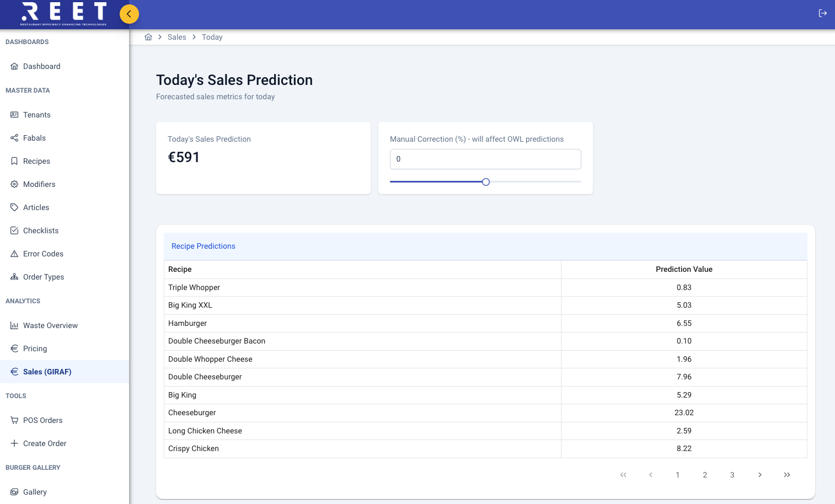Screen dimensions: 835x504
Task: Expand the Recipe Predictions section
Action: (203, 246)
